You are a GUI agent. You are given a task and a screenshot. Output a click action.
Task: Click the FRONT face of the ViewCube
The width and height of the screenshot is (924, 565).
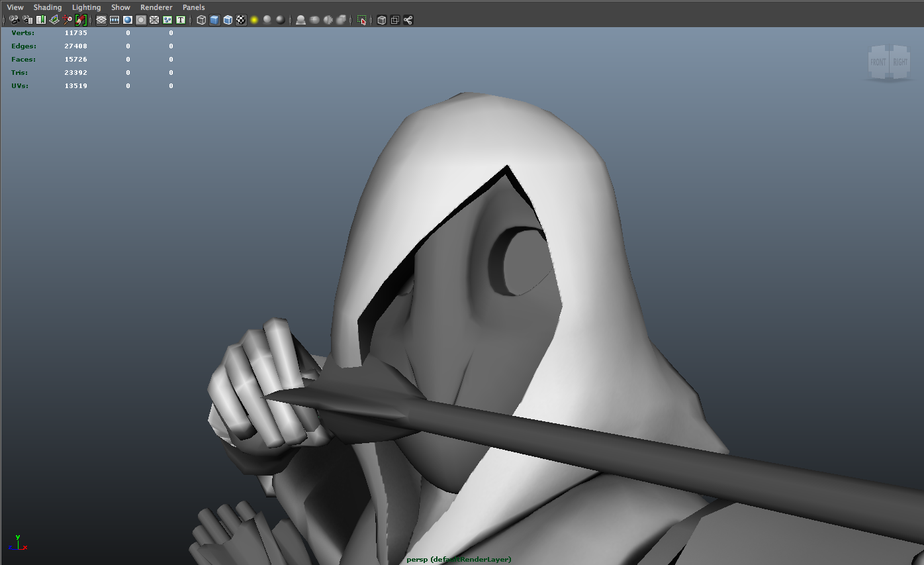tap(878, 62)
